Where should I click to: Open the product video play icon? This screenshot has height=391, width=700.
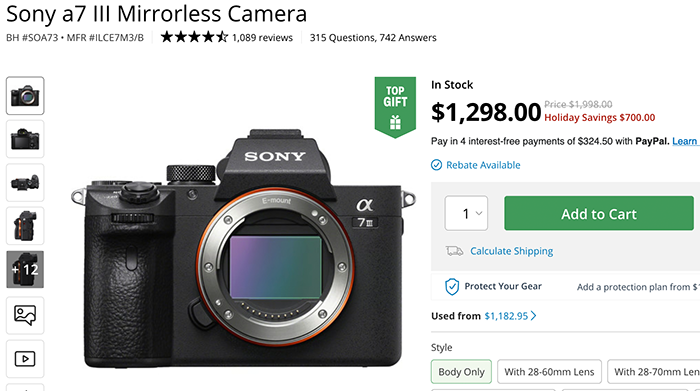click(x=25, y=358)
